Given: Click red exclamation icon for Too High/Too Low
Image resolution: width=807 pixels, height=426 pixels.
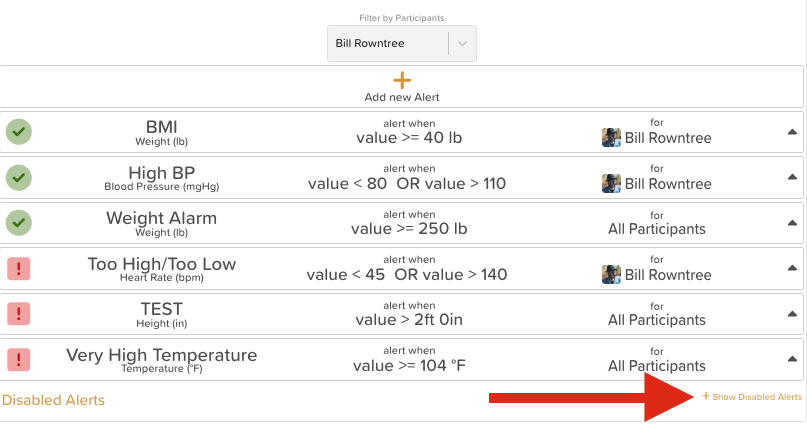Looking at the screenshot, I should [19, 268].
